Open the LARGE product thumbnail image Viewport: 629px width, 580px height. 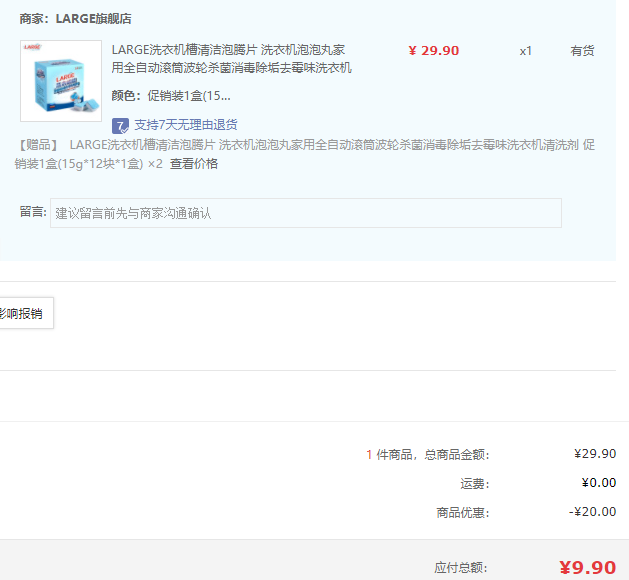61,81
